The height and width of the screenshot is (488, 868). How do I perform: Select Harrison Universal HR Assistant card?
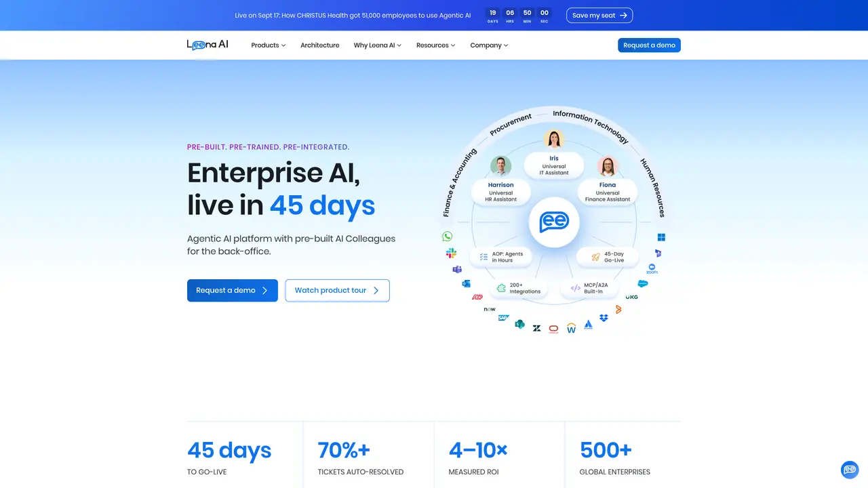pos(501,192)
